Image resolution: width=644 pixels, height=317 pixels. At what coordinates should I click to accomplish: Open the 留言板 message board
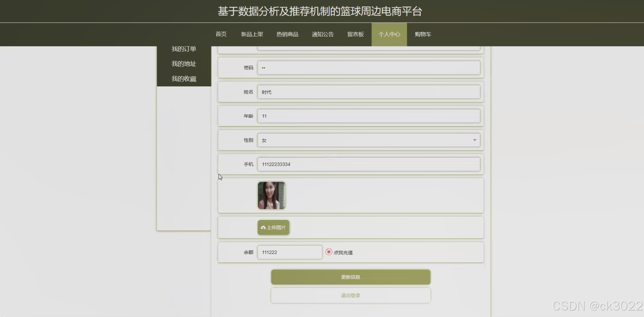tap(355, 34)
